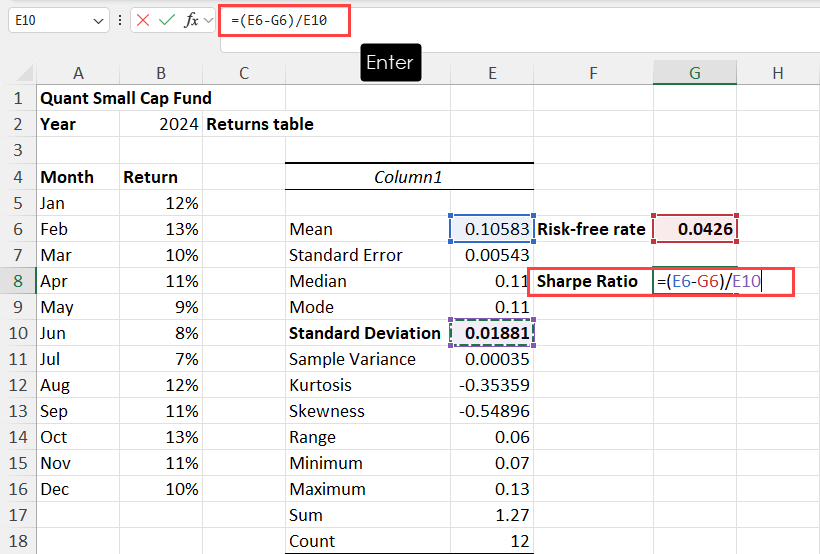This screenshot has height=554, width=820.
Task: Click the 'Sep' month cell
Action: point(78,411)
